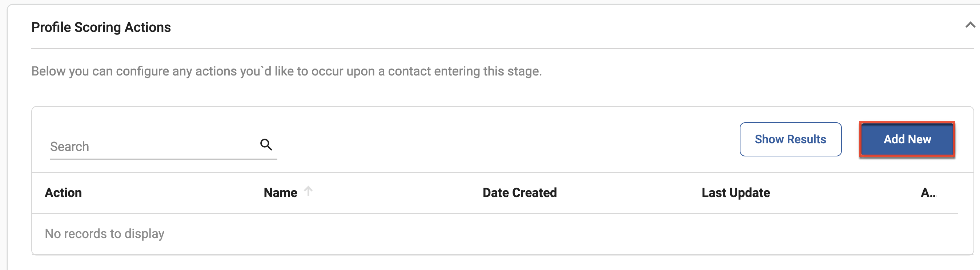Collapse the Profile Scoring Actions section chevron
The height and width of the screenshot is (270, 980).
pos(970,25)
